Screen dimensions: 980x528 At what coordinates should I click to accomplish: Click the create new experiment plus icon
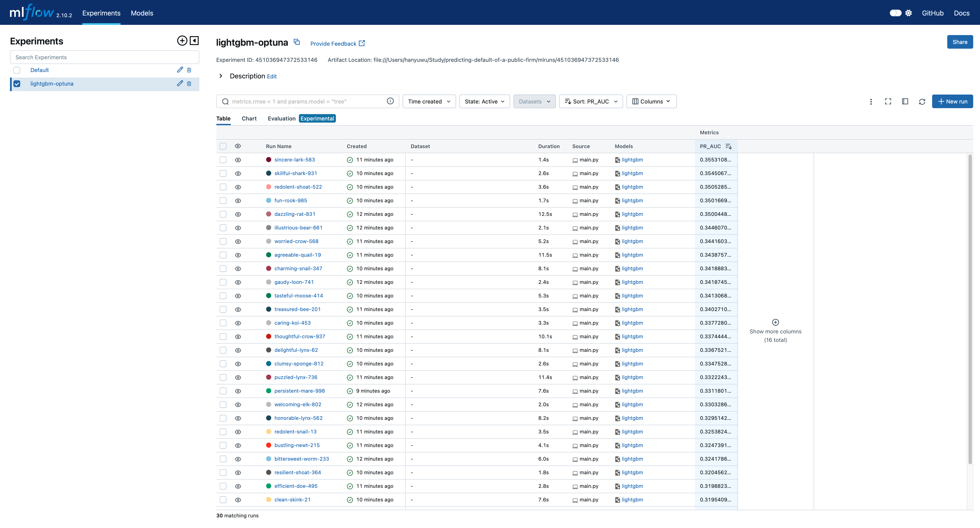182,41
